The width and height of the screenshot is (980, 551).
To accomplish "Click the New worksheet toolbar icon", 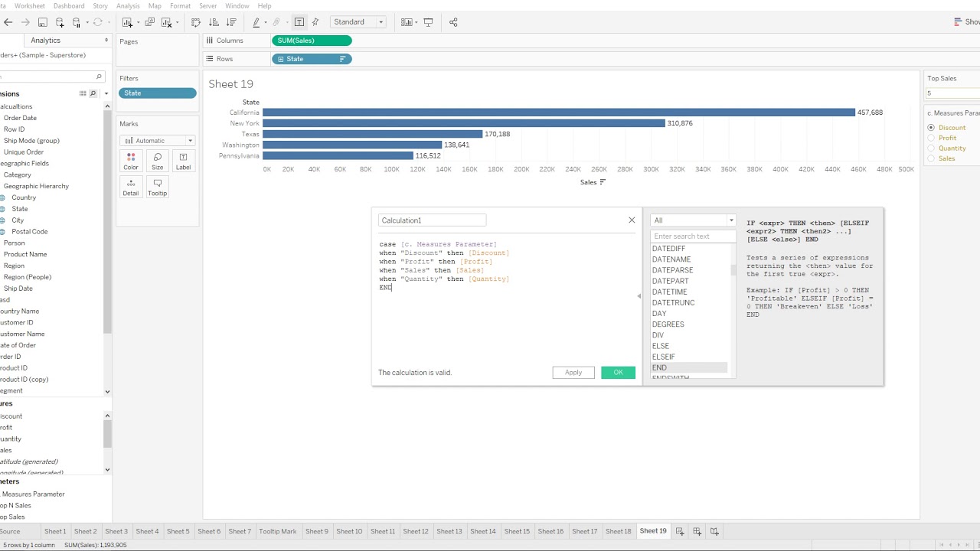I will coord(127,22).
